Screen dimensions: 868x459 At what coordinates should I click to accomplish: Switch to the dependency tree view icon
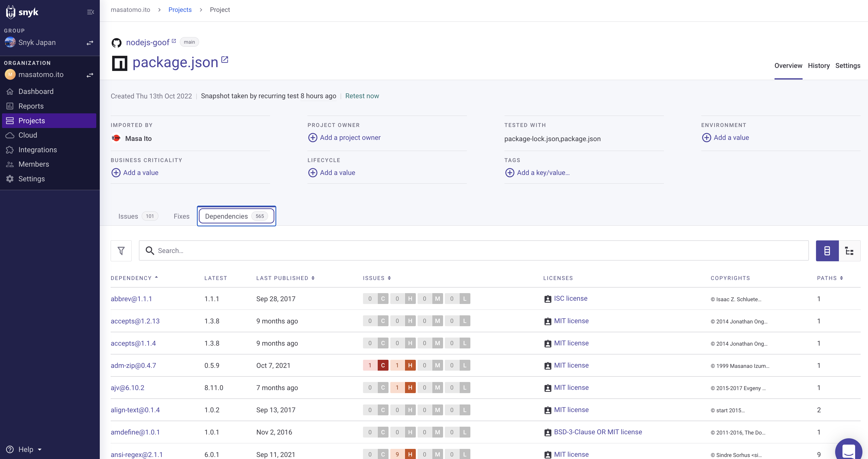coord(849,250)
